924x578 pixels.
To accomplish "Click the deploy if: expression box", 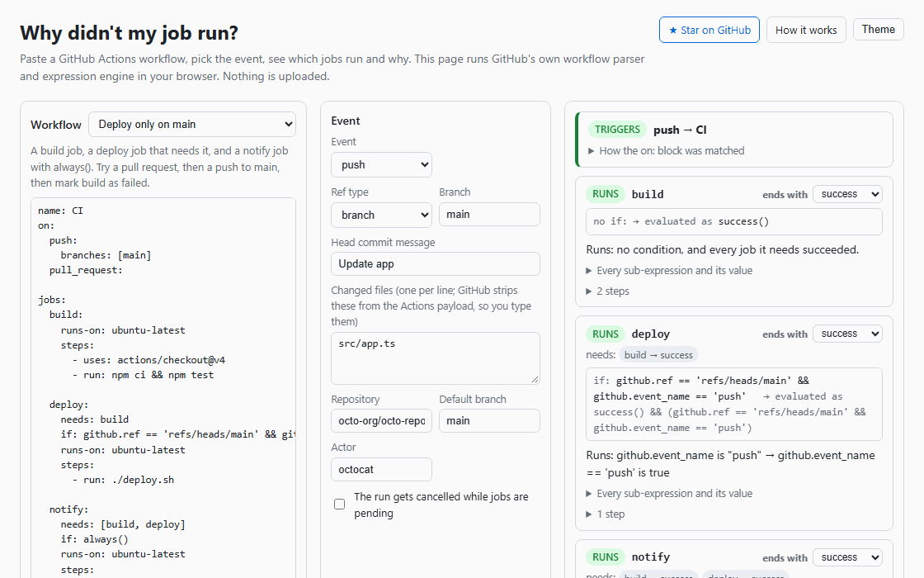I will pos(733,404).
